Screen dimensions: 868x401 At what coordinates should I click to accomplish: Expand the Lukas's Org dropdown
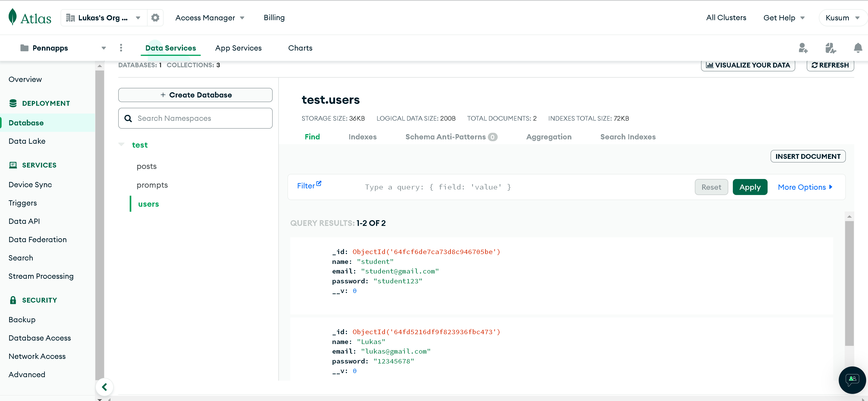click(x=138, y=18)
